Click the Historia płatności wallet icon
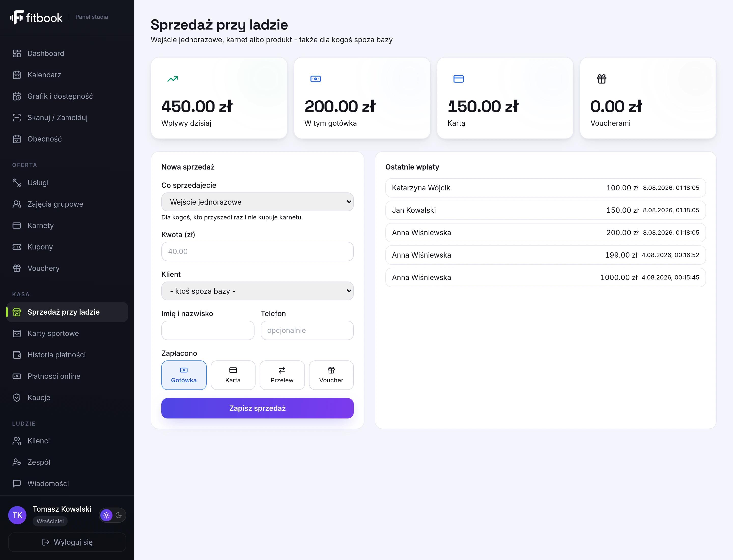Image resolution: width=733 pixels, height=560 pixels. point(17,355)
